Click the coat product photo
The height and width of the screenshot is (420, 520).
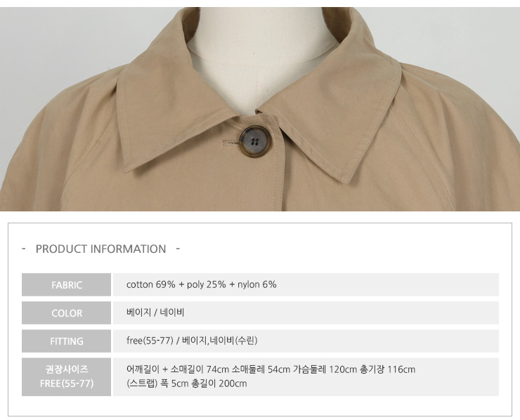[260, 109]
